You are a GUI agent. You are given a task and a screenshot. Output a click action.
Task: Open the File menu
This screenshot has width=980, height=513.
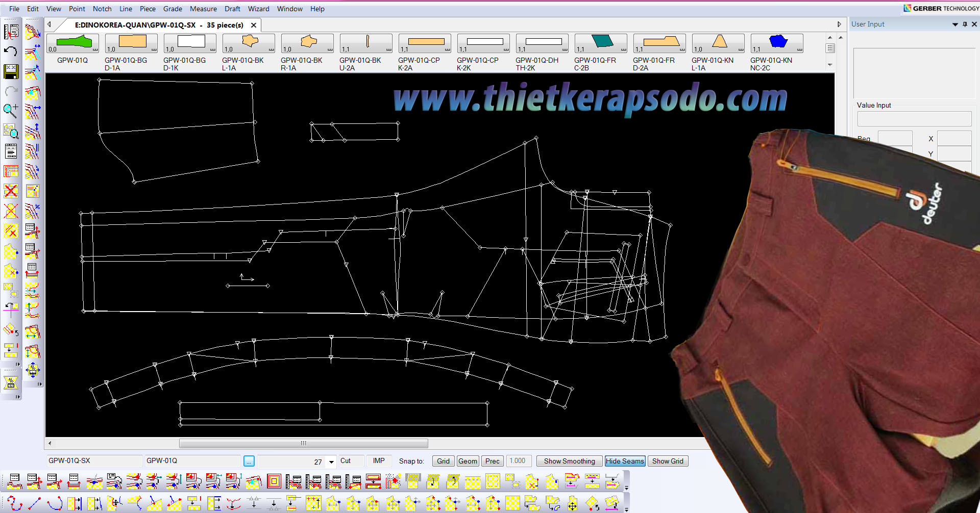[x=14, y=9]
